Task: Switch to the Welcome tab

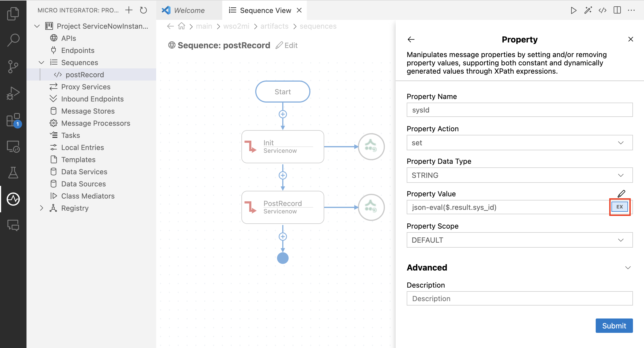Action: 189,10
